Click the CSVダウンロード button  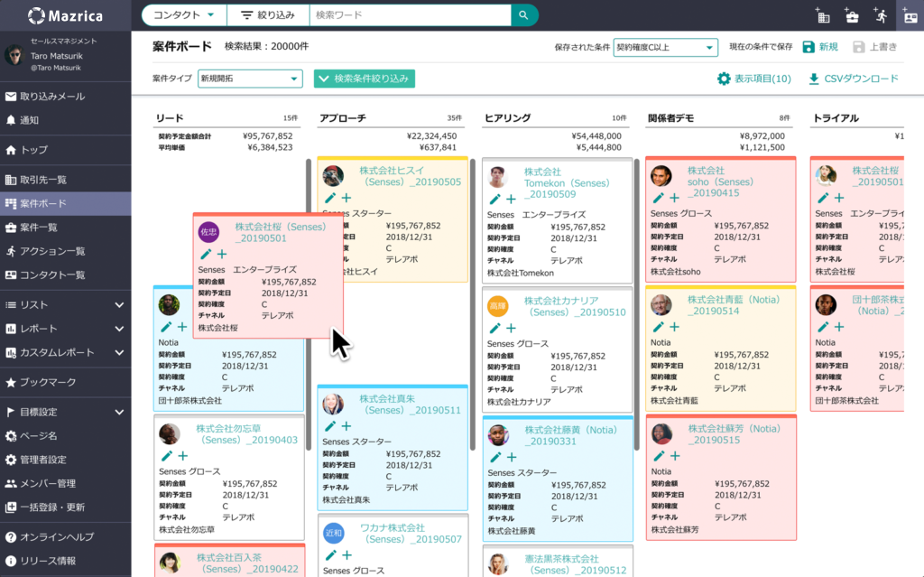854,79
